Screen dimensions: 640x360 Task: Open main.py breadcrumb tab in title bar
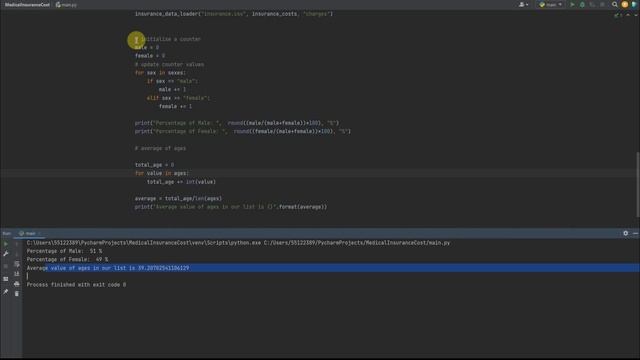(67, 5)
